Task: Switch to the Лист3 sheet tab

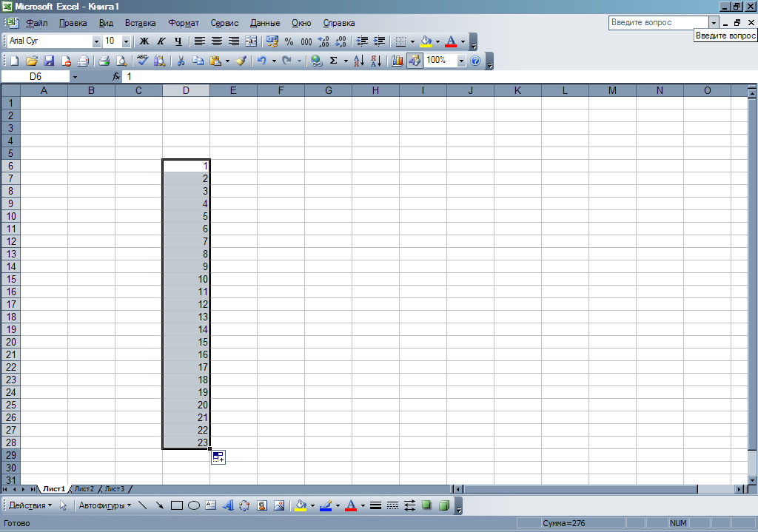Action: [115, 489]
